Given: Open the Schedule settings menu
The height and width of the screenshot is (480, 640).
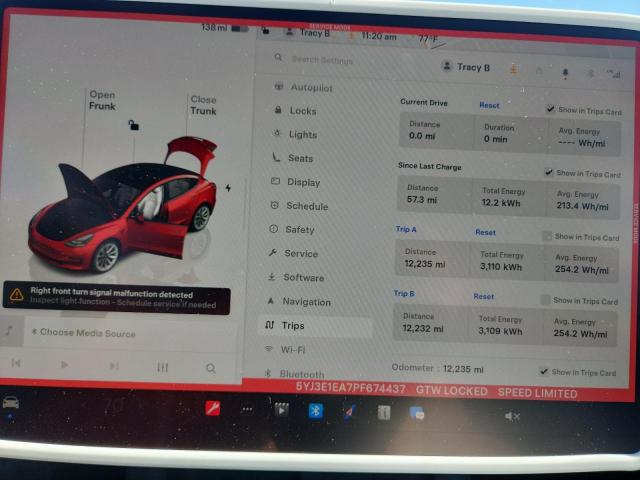Looking at the screenshot, I should (299, 206).
